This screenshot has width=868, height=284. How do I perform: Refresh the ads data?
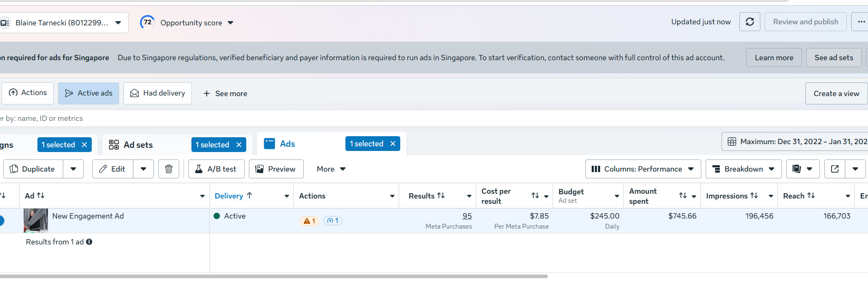750,22
